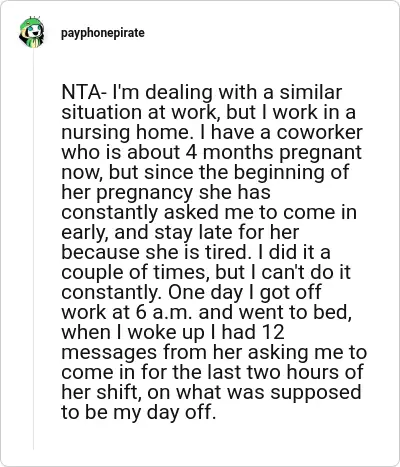Click "nursing home" in the comment text
This screenshot has height=467, width=400.
[126, 132]
